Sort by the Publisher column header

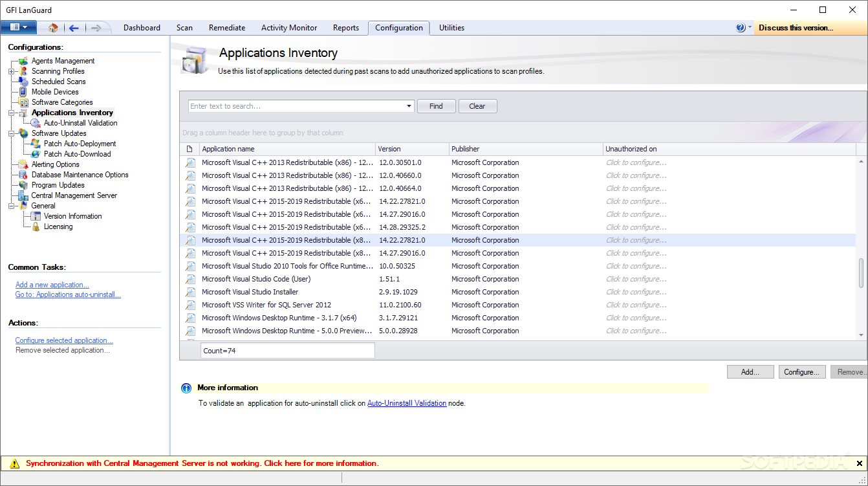pyautogui.click(x=526, y=149)
